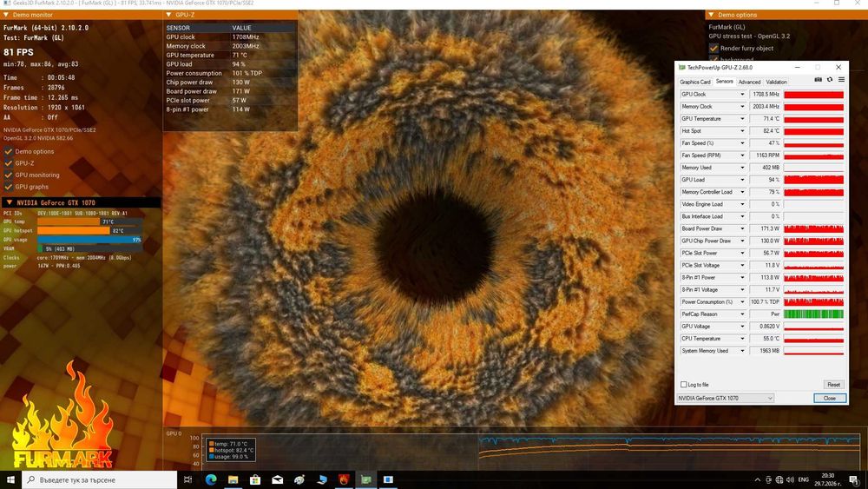Click the blue window taskbar icon after GPU-Z
The image size is (868, 489).
point(388,479)
